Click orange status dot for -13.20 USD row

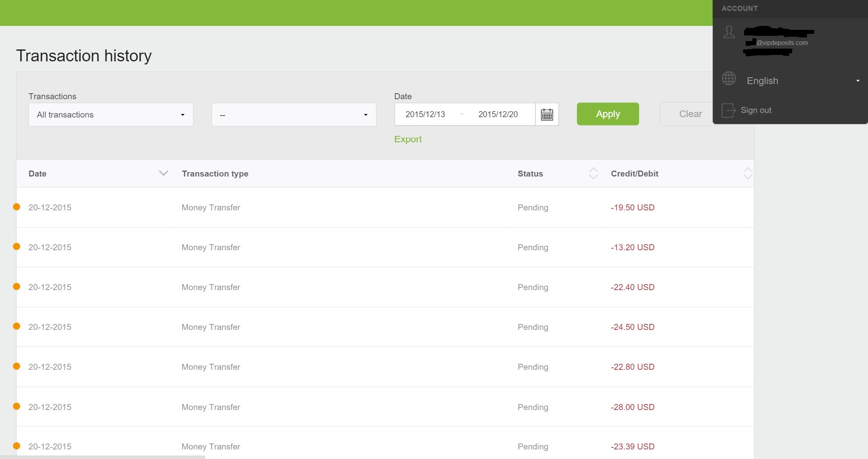point(16,247)
